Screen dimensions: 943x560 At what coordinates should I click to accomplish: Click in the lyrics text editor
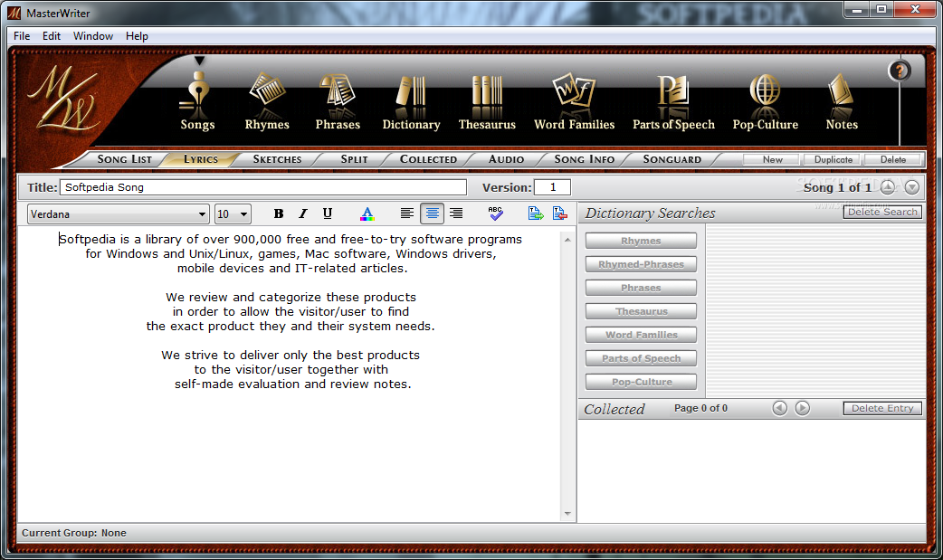click(290, 373)
